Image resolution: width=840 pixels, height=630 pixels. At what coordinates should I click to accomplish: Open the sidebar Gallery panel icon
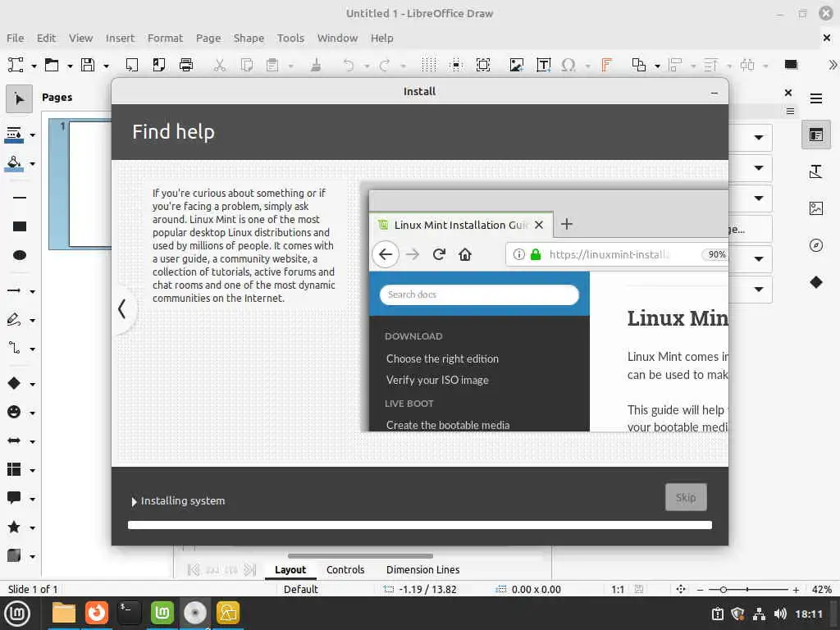816,208
